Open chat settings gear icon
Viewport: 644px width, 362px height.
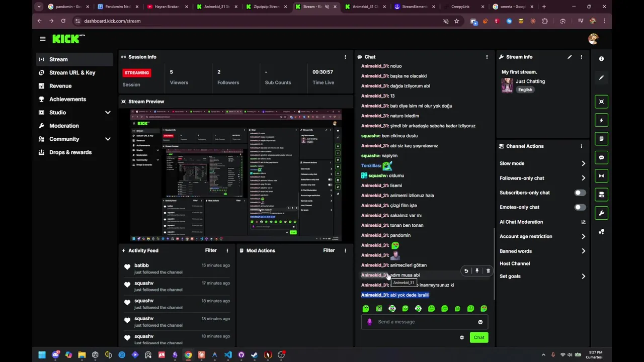(462, 337)
